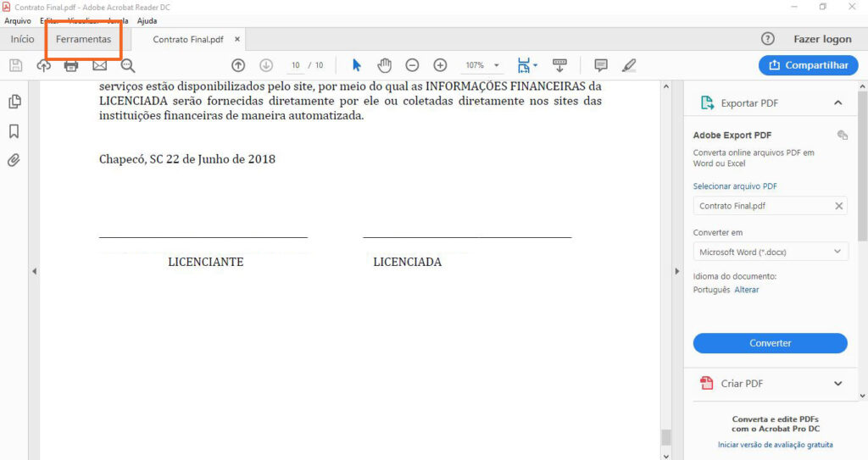Activate the hand pan tool
Screen dimensions: 868x460
click(384, 65)
